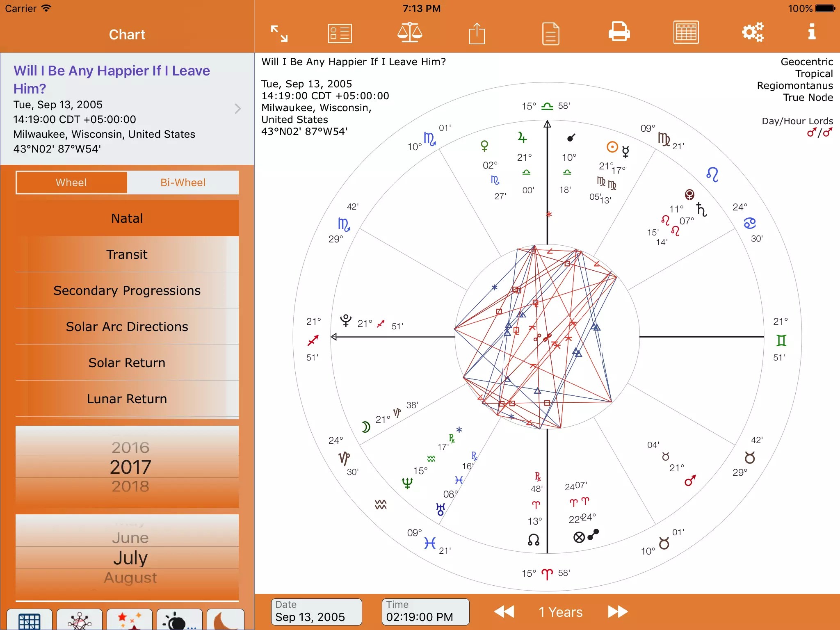Tap the share export icon

click(477, 34)
